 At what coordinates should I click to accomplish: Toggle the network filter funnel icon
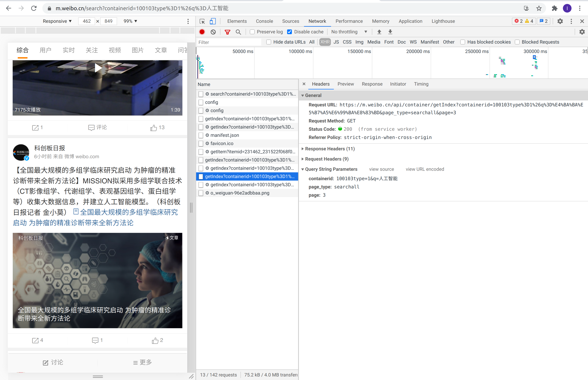227,32
